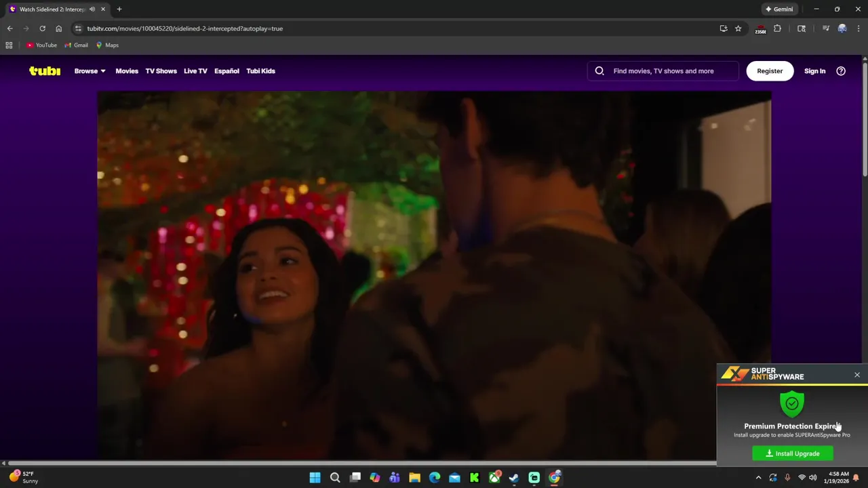Screen dimensions: 868x488
Task: Click Install Upgrade in the SUPERAntiSpyware popup
Action: pos(793,453)
